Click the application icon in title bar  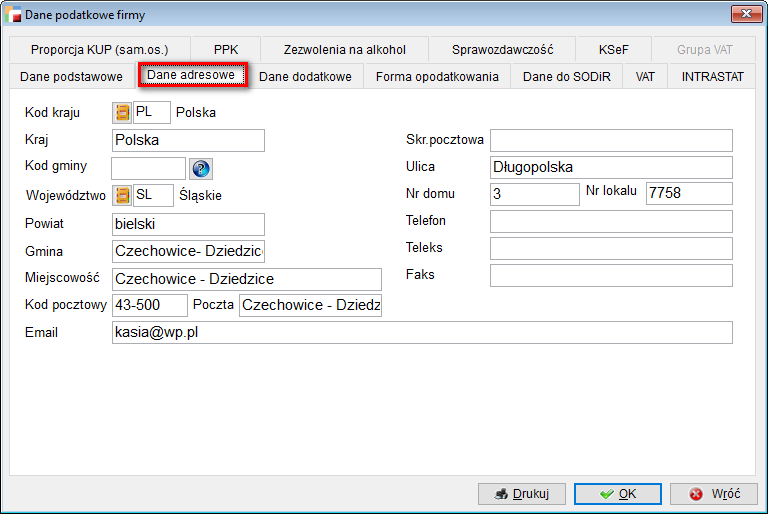coord(14,13)
